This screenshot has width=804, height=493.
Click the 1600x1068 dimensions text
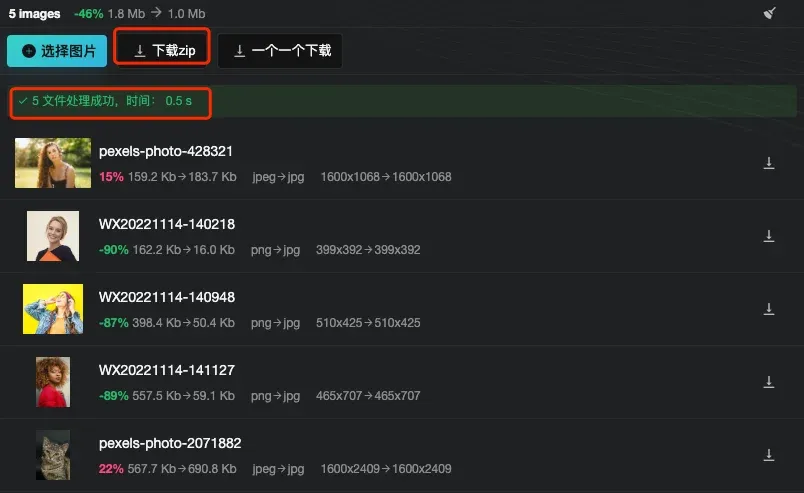pyautogui.click(x=386, y=177)
